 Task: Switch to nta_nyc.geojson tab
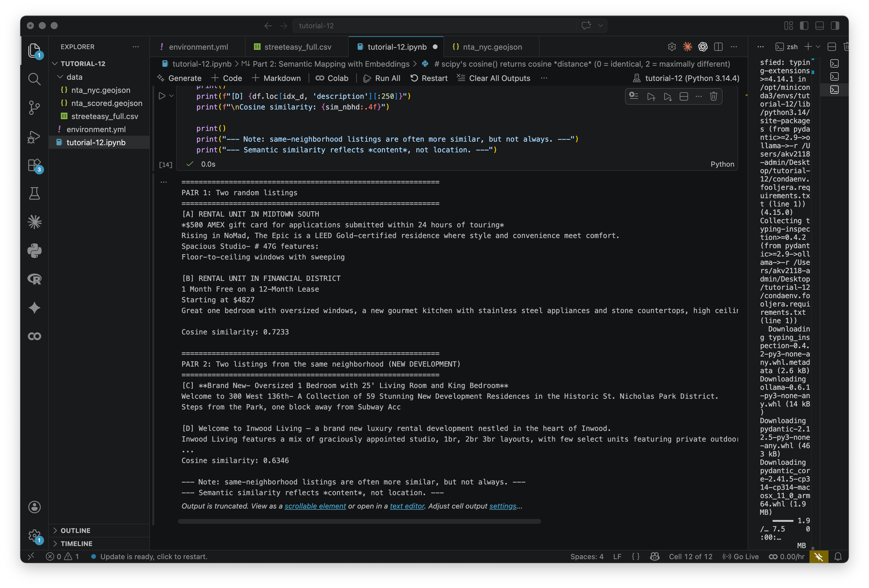pyautogui.click(x=492, y=47)
